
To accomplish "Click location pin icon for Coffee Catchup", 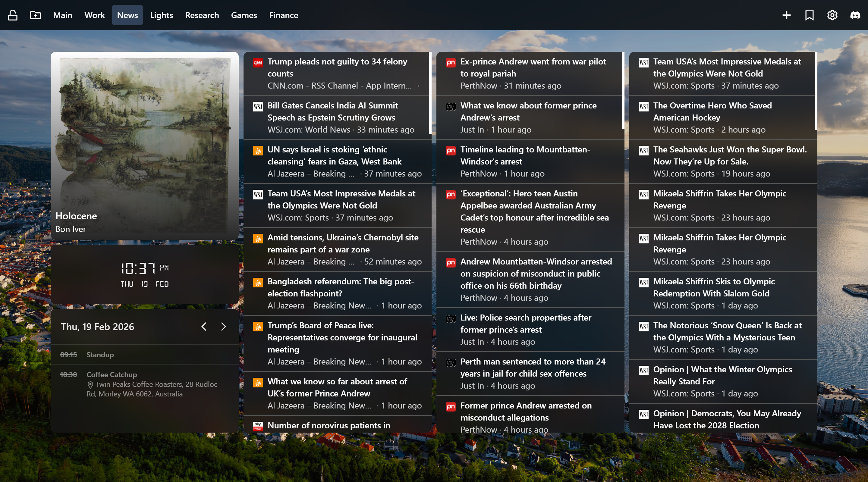I will point(90,385).
